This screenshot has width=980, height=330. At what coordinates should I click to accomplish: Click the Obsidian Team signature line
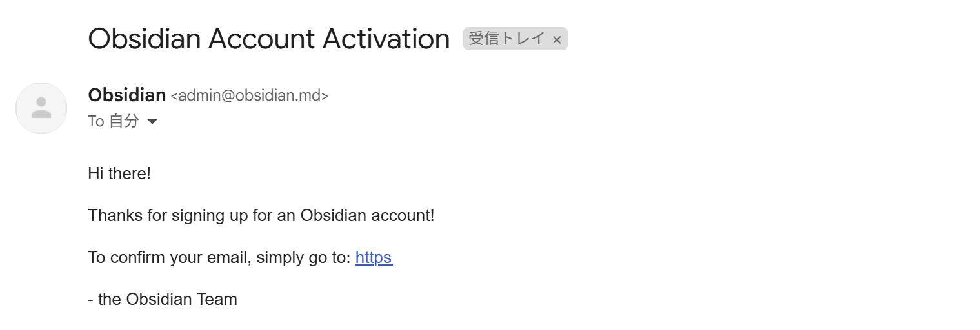163,299
